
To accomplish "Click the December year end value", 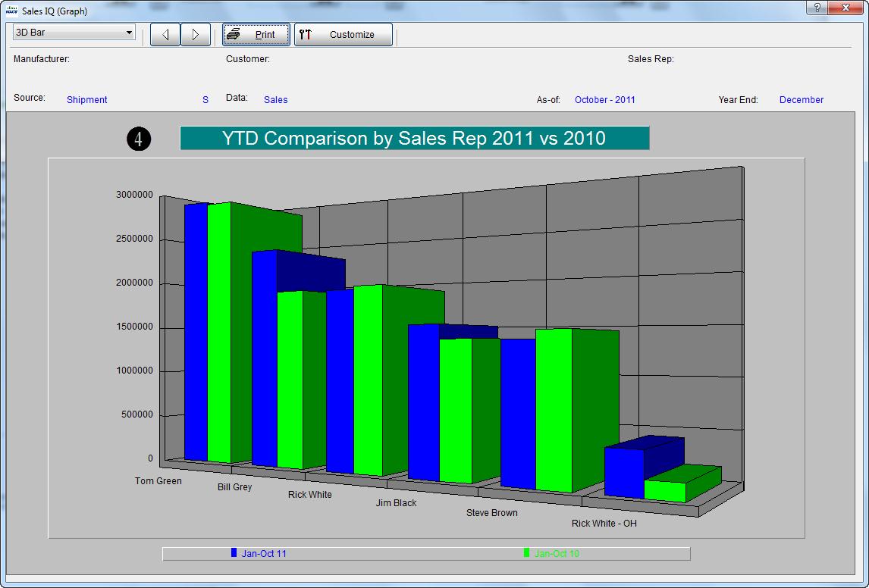I will [802, 100].
